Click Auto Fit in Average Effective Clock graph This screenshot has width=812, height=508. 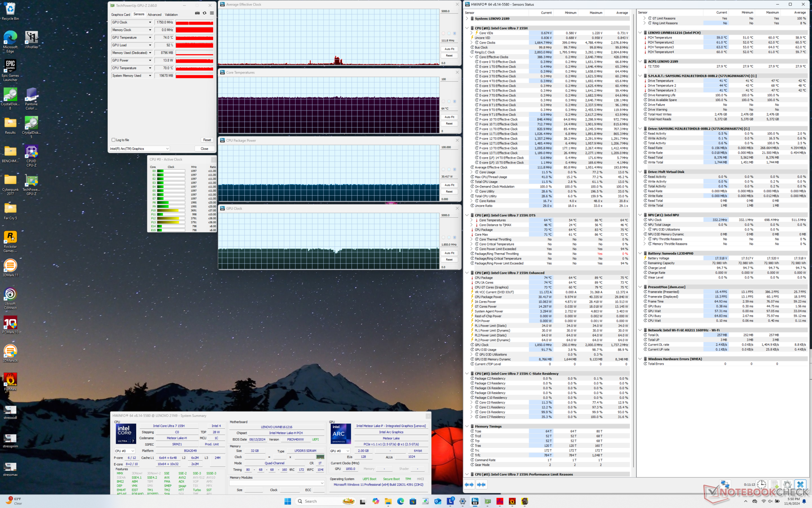(449, 49)
